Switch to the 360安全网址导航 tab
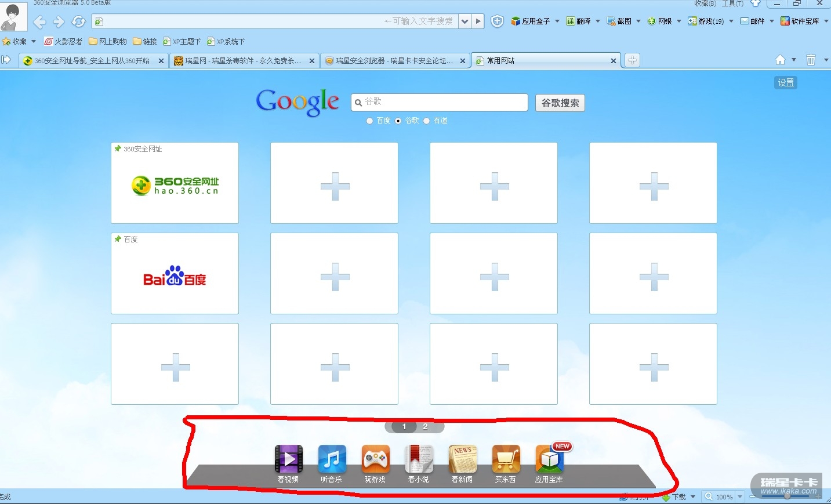 click(94, 60)
